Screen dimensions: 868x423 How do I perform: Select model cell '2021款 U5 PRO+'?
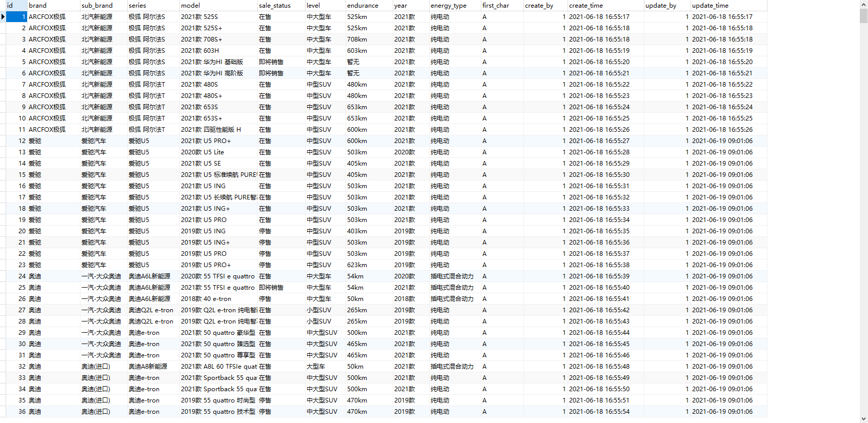(218, 141)
